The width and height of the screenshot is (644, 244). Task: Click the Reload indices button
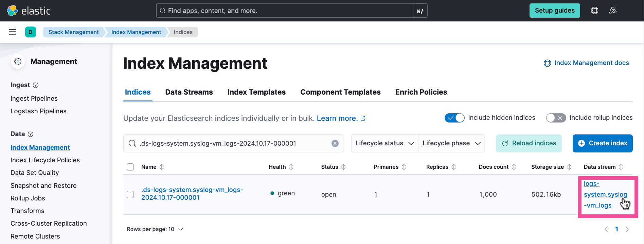click(529, 143)
